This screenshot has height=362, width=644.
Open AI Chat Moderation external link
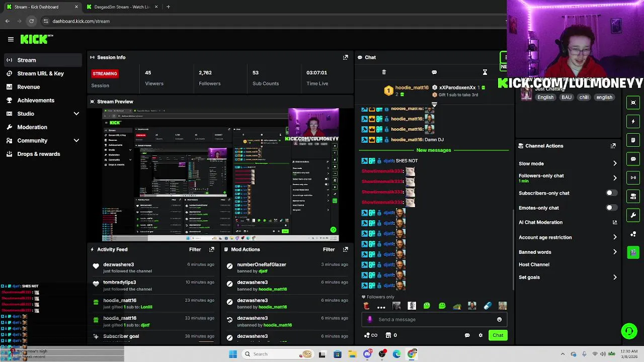coord(615,222)
